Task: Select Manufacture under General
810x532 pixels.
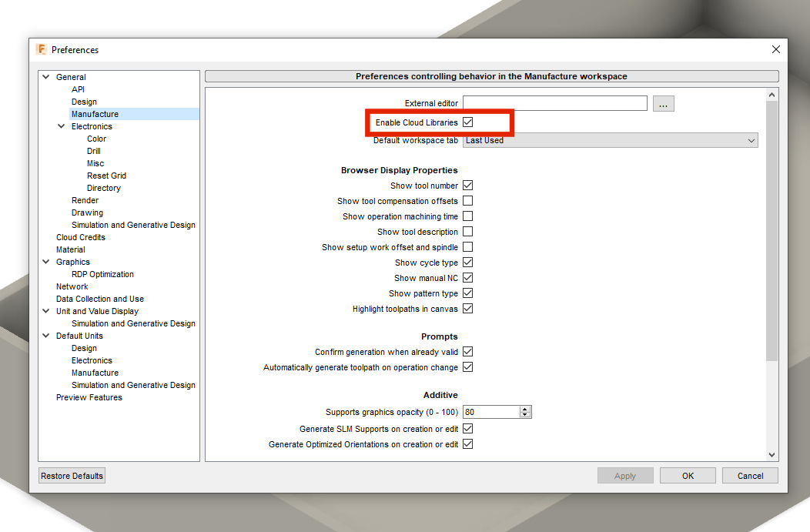Action: click(95, 114)
